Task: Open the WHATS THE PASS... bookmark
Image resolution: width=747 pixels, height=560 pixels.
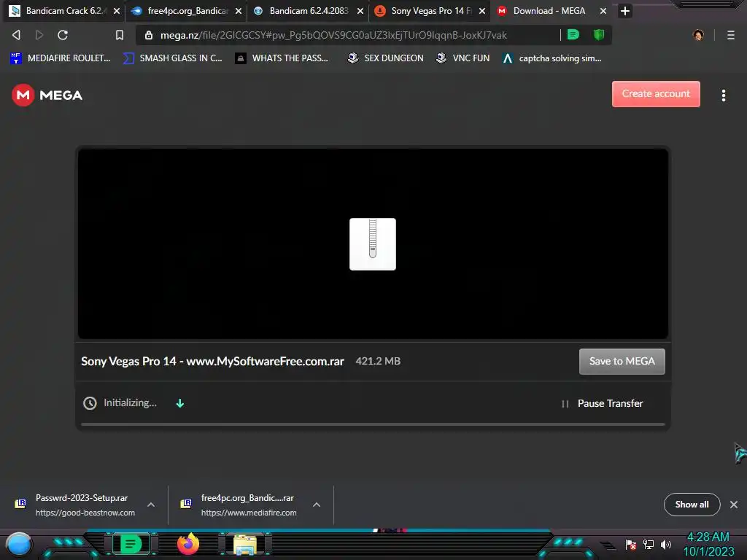Action: coord(282,58)
